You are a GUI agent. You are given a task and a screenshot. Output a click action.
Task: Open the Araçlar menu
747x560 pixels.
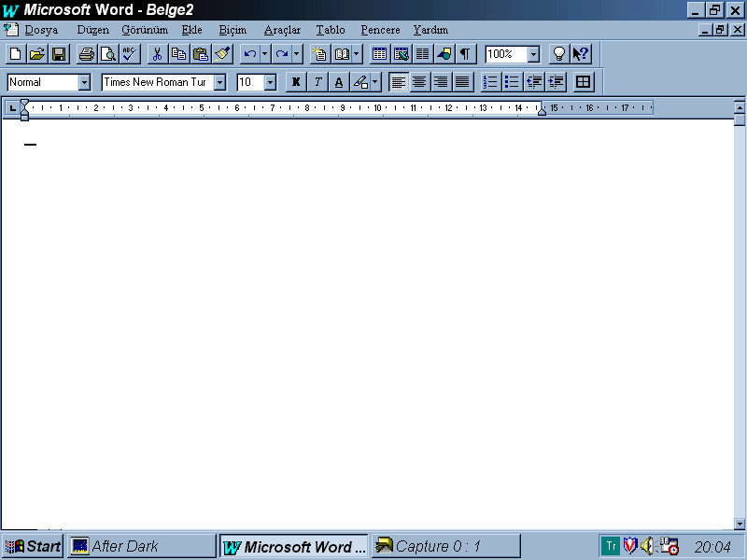coord(283,30)
